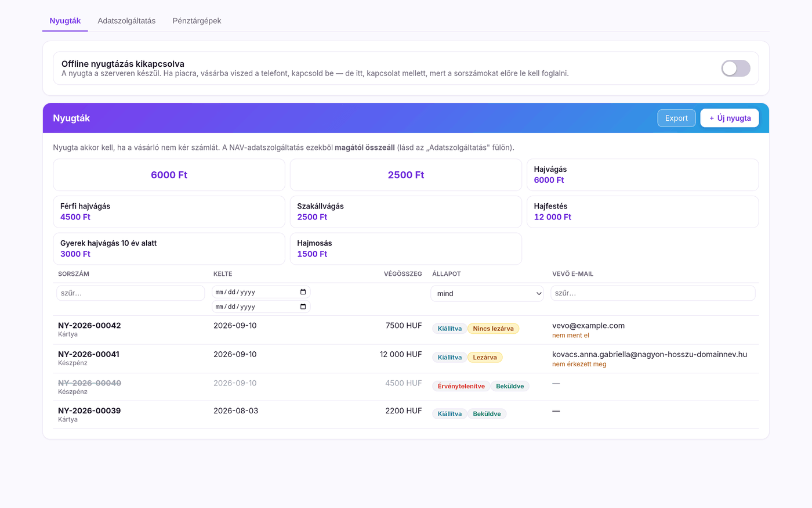Click the 2026-08-03 date cell
812x508 pixels.
pos(235,410)
